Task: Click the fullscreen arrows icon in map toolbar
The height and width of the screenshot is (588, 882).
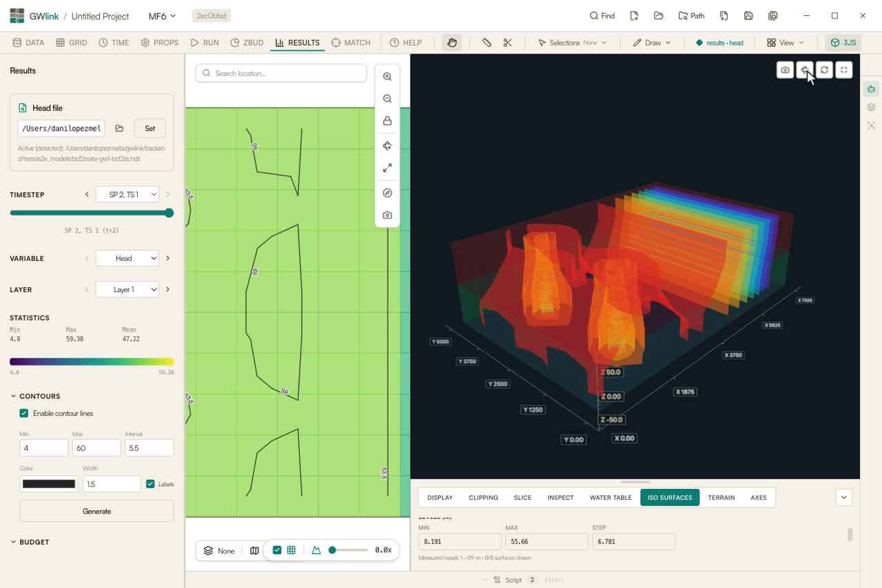Action: tap(387, 168)
